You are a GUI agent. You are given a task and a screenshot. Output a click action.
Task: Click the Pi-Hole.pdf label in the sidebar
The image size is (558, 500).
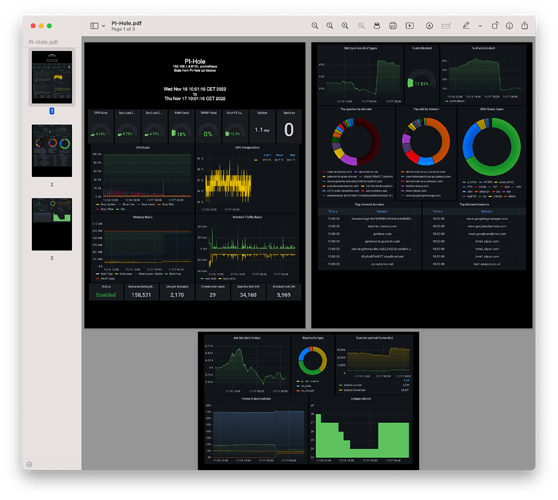click(43, 42)
